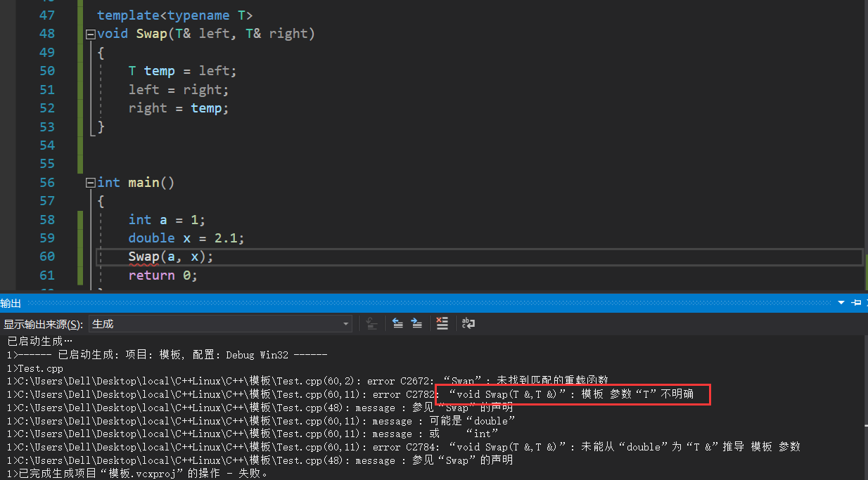
Task: Open the output panel window position menu arrow
Action: pos(841,303)
